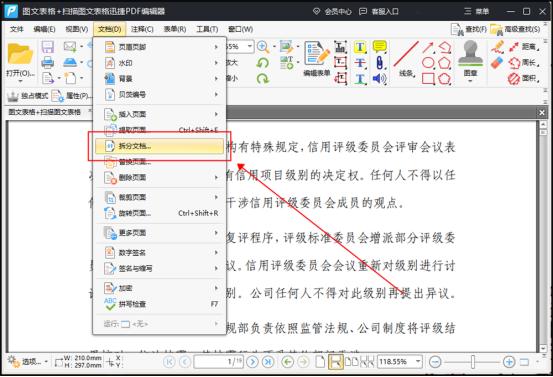The width and height of the screenshot is (553, 377).
Task: Click the zoom slider handle in status bar
Action: tap(473, 361)
